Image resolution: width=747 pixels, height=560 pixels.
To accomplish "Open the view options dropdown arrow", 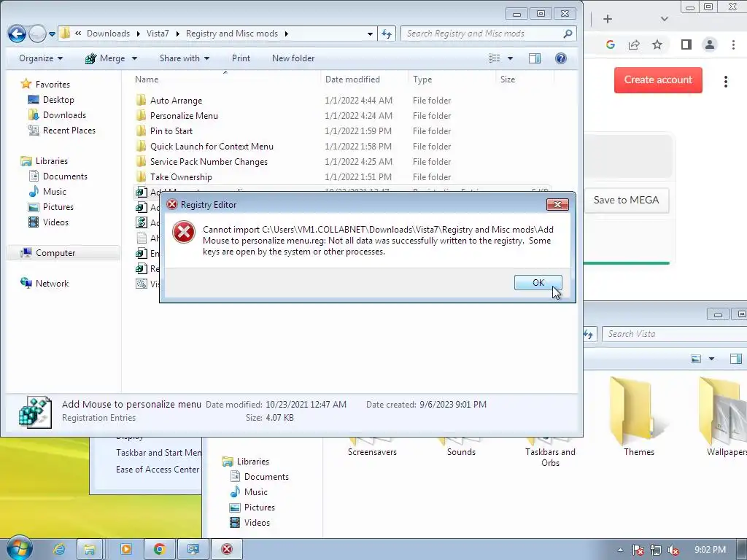I will 510,58.
